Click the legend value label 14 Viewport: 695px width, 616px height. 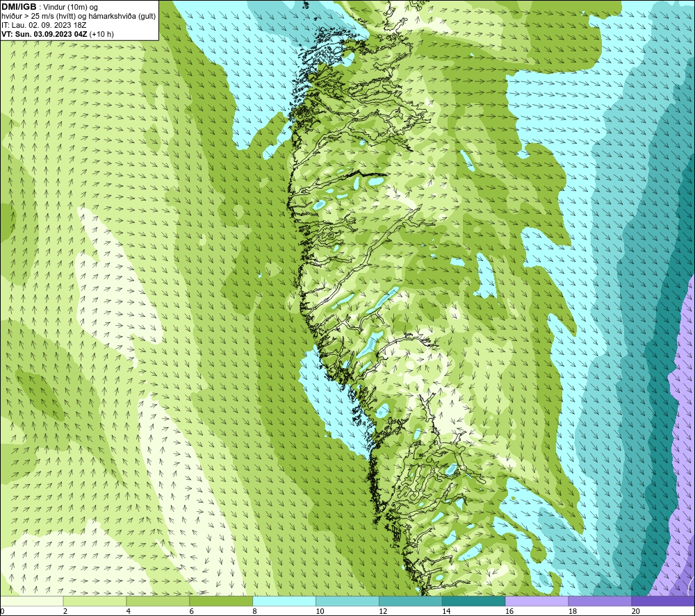coord(446,612)
